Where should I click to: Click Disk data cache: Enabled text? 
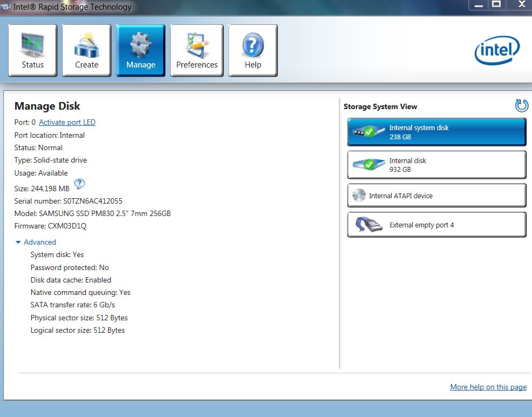click(x=71, y=280)
